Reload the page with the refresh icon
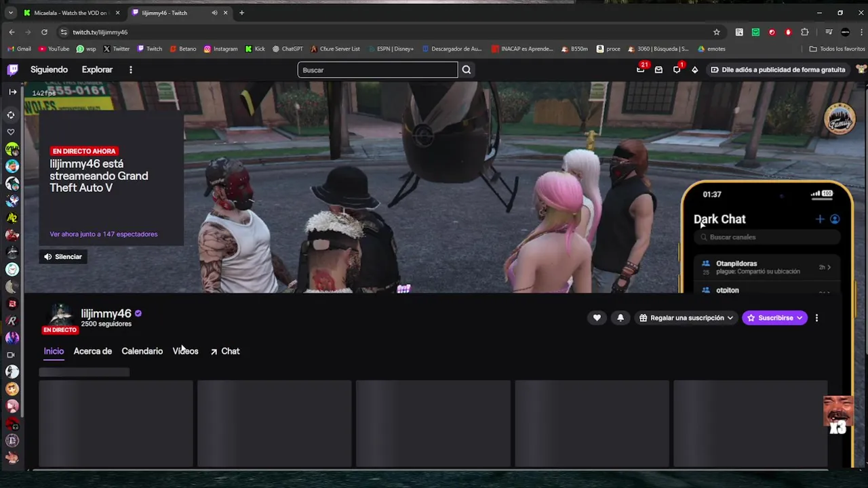 point(44,32)
